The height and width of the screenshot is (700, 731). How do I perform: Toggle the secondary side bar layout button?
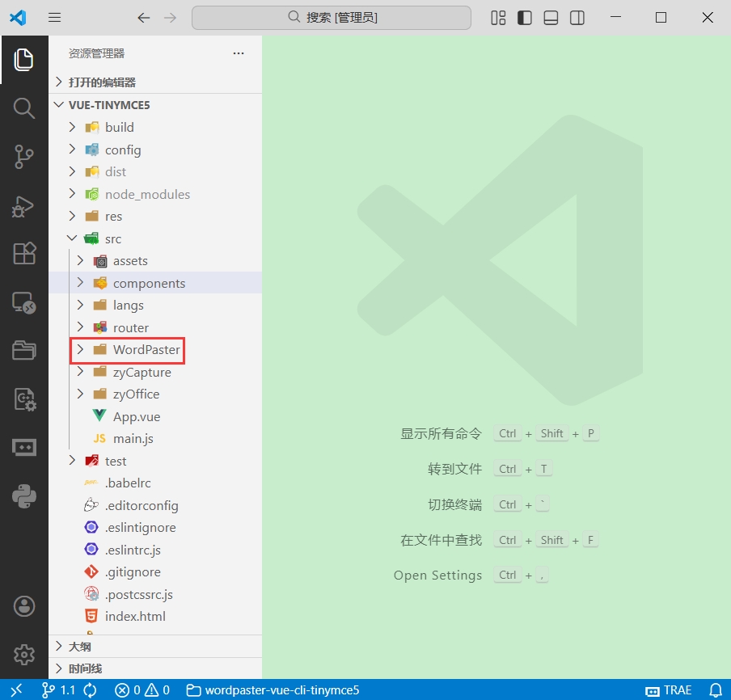[577, 18]
